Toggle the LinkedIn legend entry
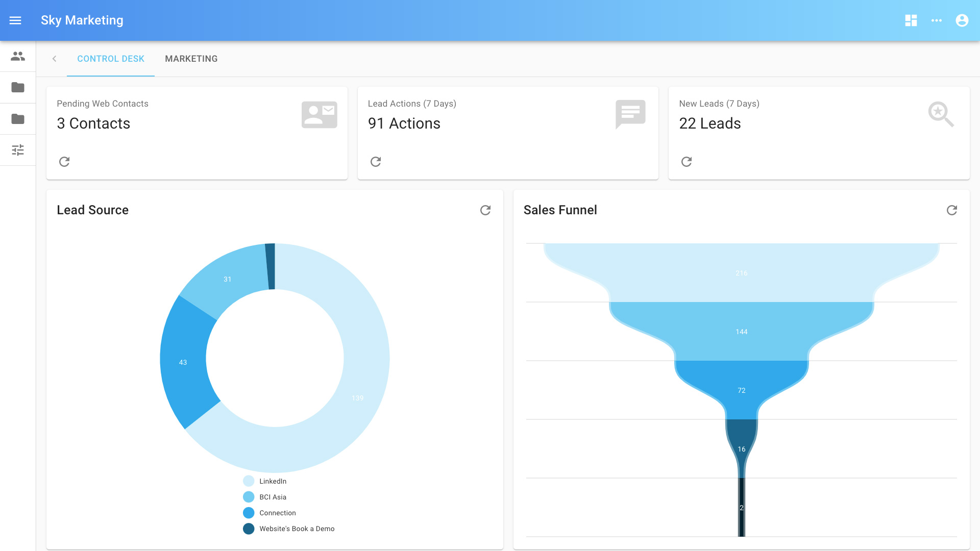The height and width of the screenshot is (551, 980). pyautogui.click(x=273, y=481)
